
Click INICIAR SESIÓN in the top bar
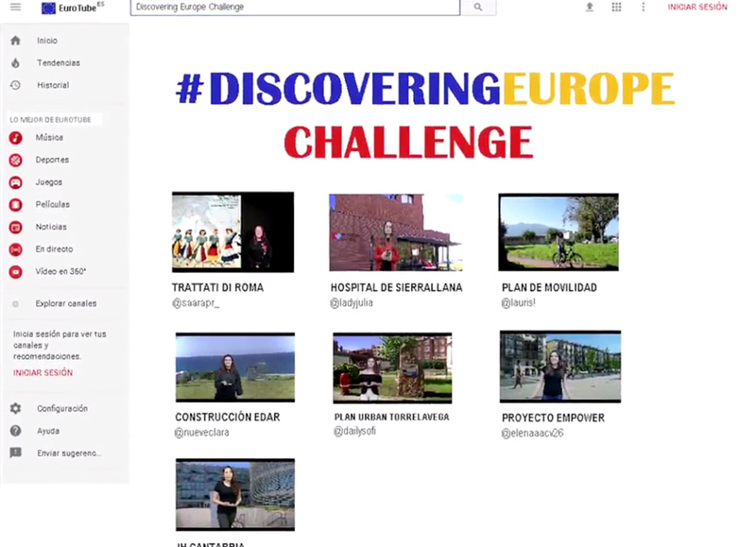point(697,8)
